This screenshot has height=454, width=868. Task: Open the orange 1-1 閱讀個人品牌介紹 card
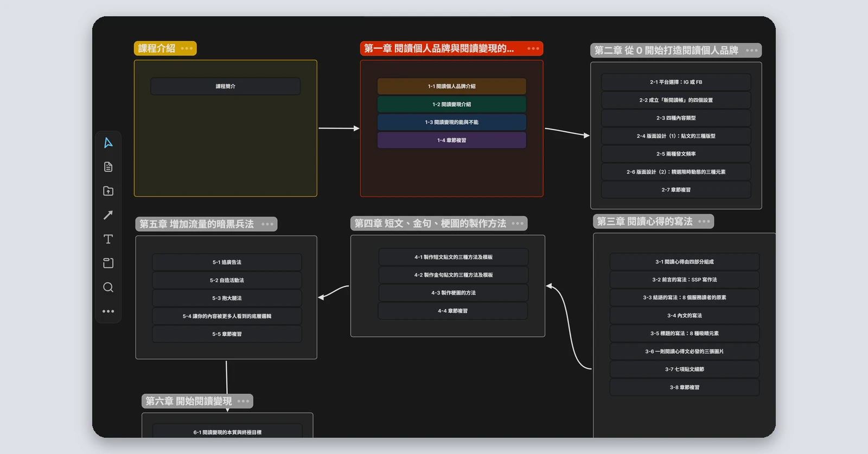click(452, 86)
